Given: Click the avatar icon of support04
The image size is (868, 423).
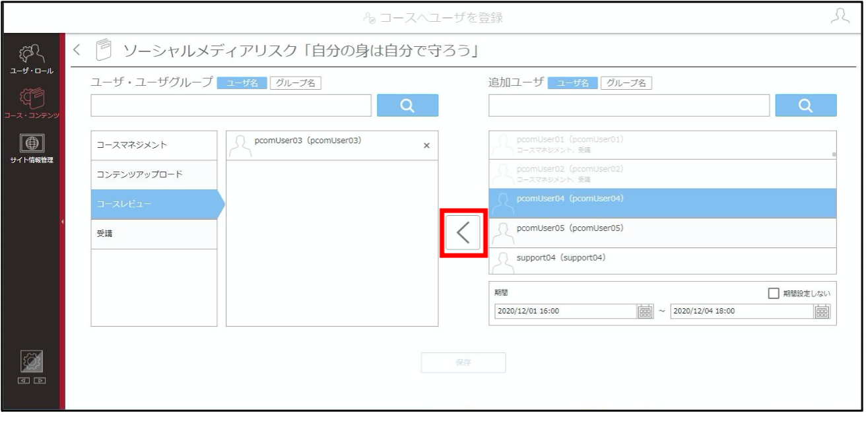Looking at the screenshot, I should point(504,263).
